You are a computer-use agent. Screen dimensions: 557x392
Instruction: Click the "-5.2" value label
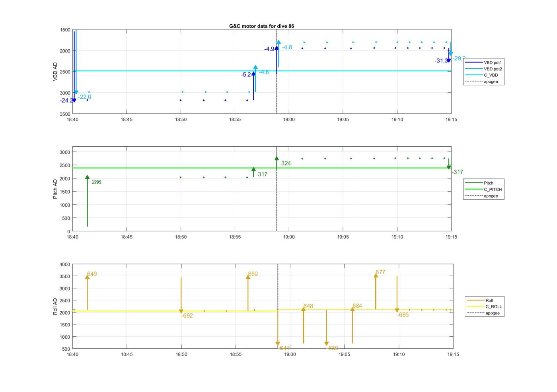(246, 75)
